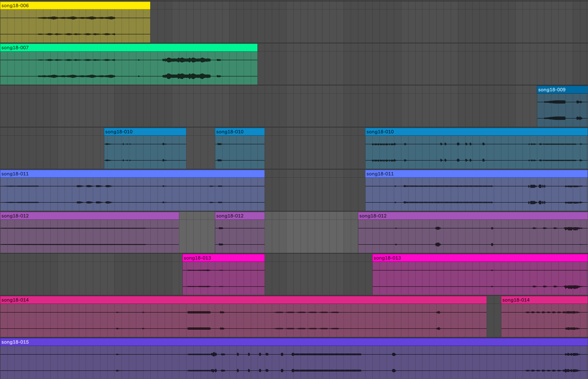Select the longest song18-010 clip header
588x379 pixels.
click(477, 132)
